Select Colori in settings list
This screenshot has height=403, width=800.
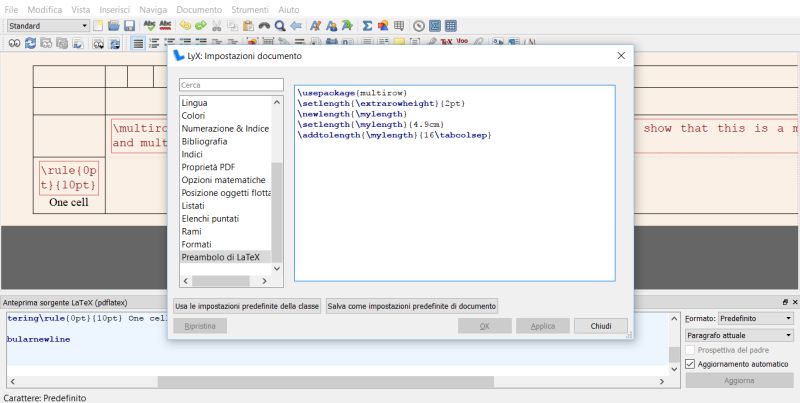(193, 116)
